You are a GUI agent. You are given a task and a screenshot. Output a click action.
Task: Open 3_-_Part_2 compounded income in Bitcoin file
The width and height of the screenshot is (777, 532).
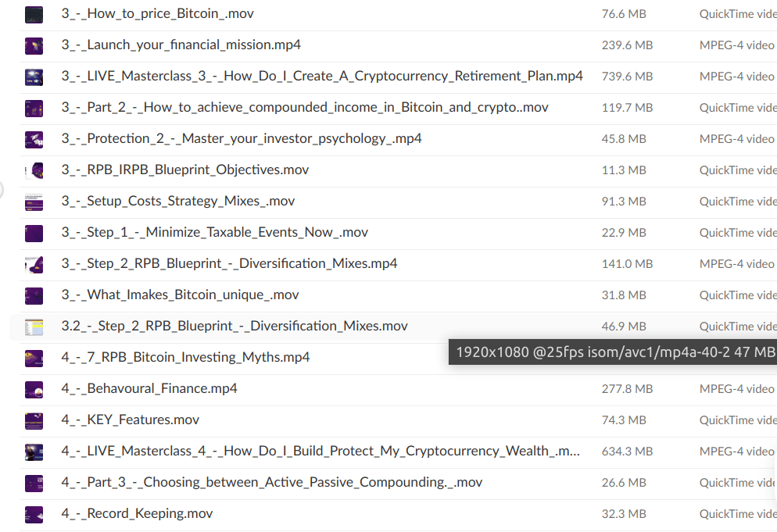pyautogui.click(x=305, y=108)
